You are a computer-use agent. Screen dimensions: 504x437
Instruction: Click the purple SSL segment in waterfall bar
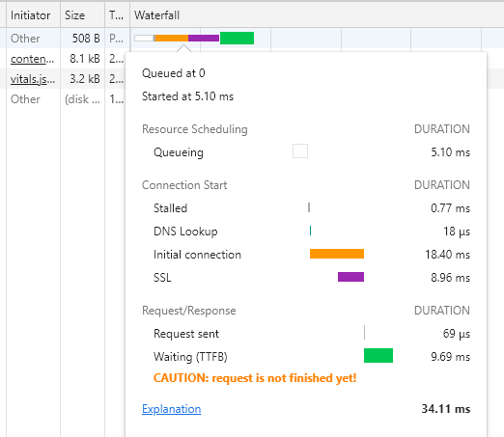pyautogui.click(x=204, y=39)
